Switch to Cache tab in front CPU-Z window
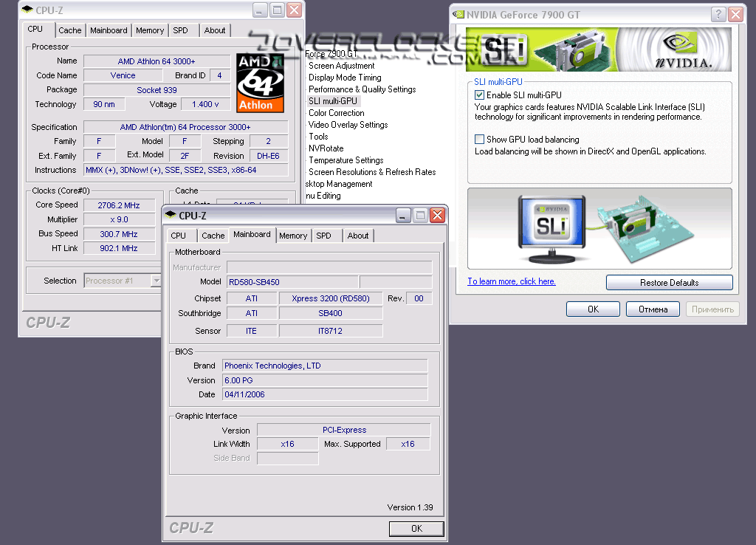The height and width of the screenshot is (545, 756). (x=213, y=236)
